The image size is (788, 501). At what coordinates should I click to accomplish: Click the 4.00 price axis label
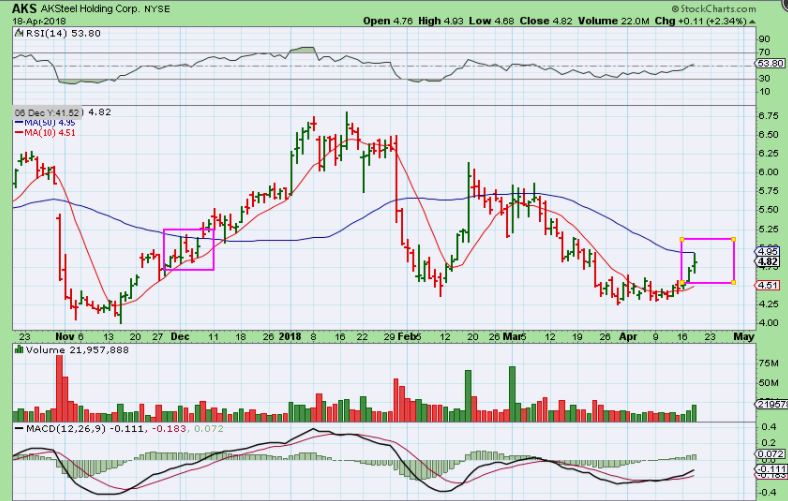[769, 323]
